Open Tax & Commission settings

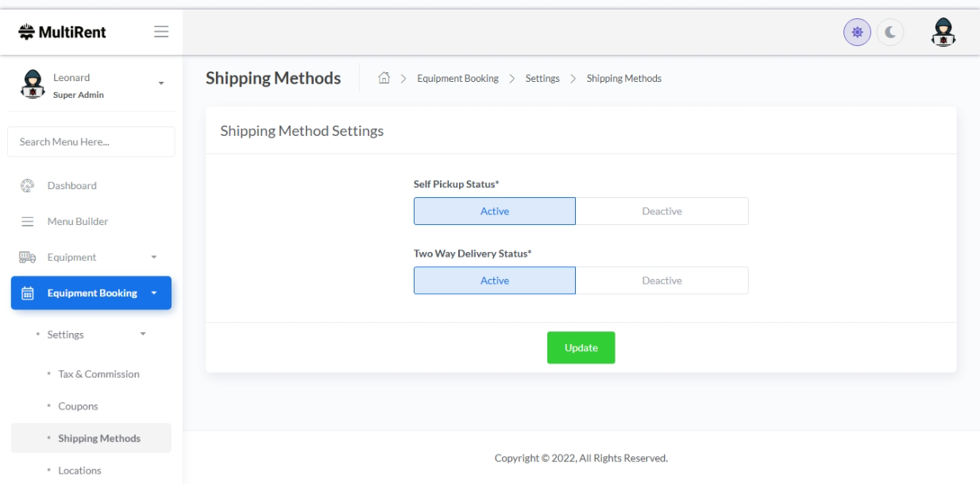point(98,374)
